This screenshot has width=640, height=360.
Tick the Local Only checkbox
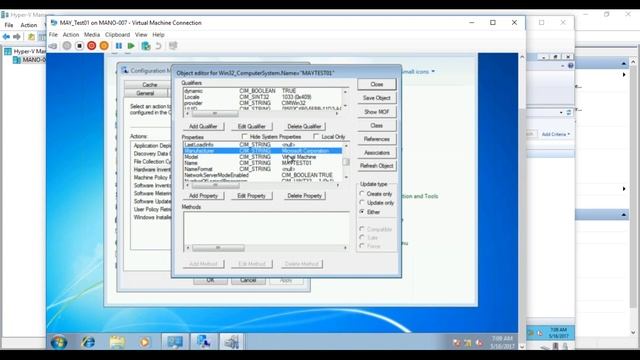pyautogui.click(x=316, y=136)
